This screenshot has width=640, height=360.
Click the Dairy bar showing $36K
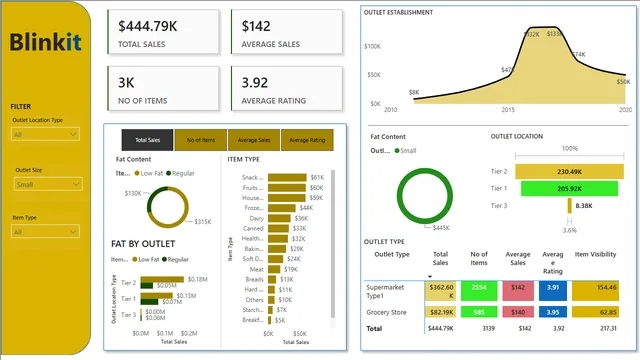click(x=279, y=218)
